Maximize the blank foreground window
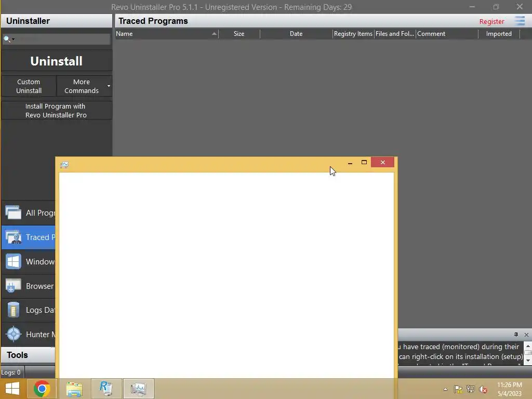This screenshot has height=399, width=532. coord(364,163)
